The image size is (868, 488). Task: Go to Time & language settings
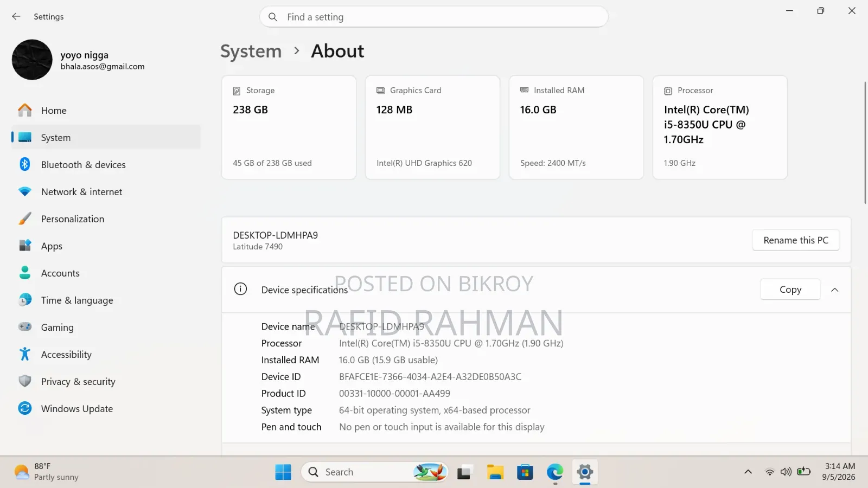[x=106, y=300]
